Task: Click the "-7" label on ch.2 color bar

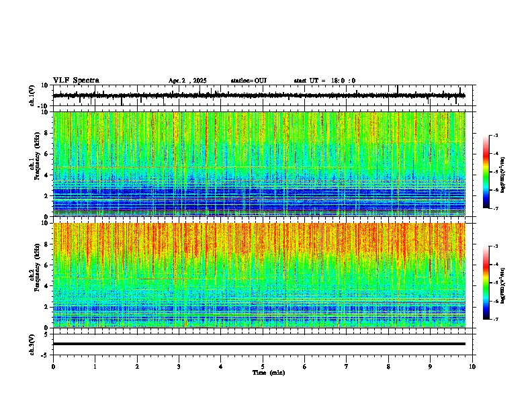Action: pos(495,320)
